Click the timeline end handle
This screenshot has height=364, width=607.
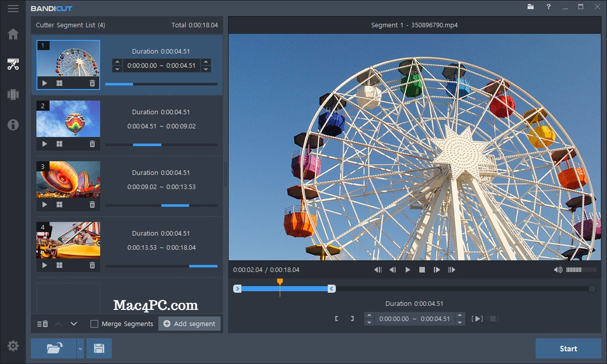tap(331, 289)
